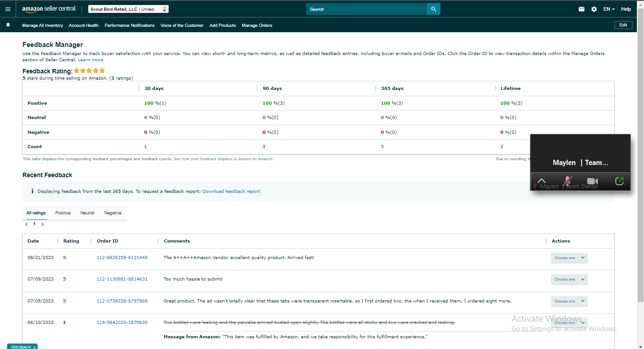Go to next feedback page arrow
The image size is (644, 349).
(43, 224)
